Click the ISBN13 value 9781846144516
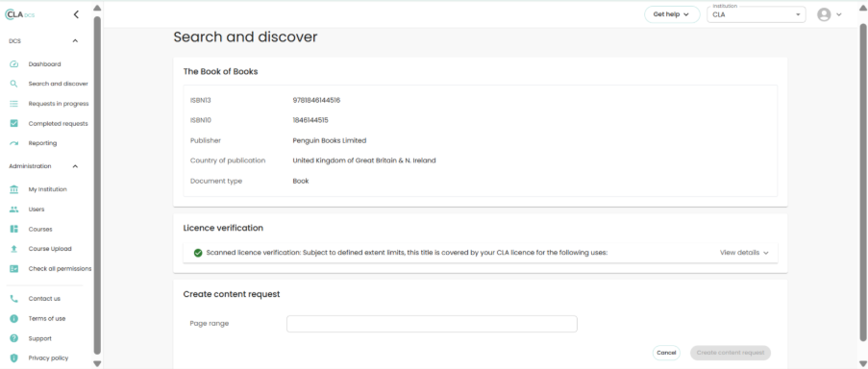This screenshot has height=369, width=868. click(316, 100)
